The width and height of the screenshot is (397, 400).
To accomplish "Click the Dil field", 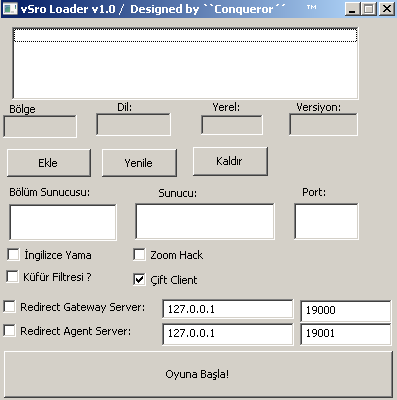I will [x=133, y=125].
